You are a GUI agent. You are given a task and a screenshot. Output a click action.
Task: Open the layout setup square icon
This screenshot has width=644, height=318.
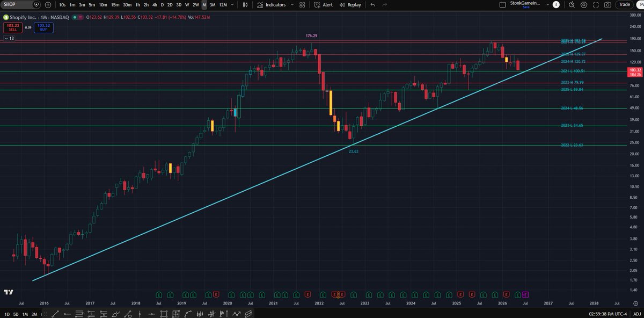click(502, 4)
